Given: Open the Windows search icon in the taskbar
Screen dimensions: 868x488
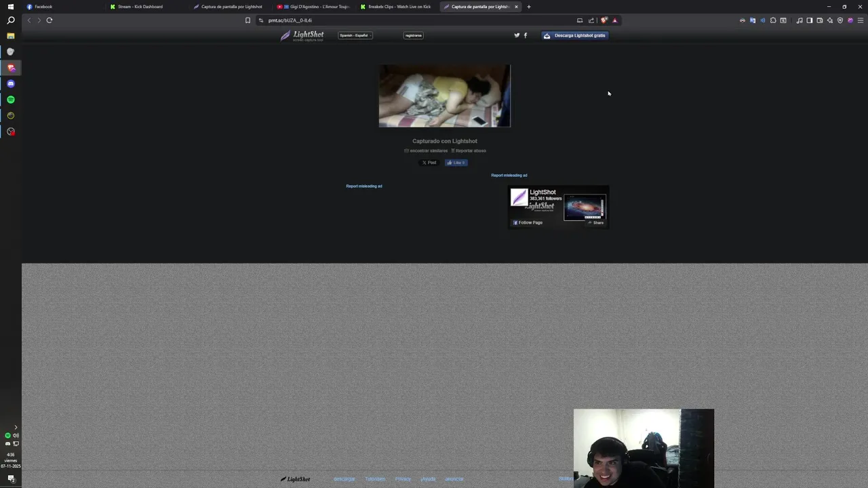Looking at the screenshot, I should (x=10, y=20).
